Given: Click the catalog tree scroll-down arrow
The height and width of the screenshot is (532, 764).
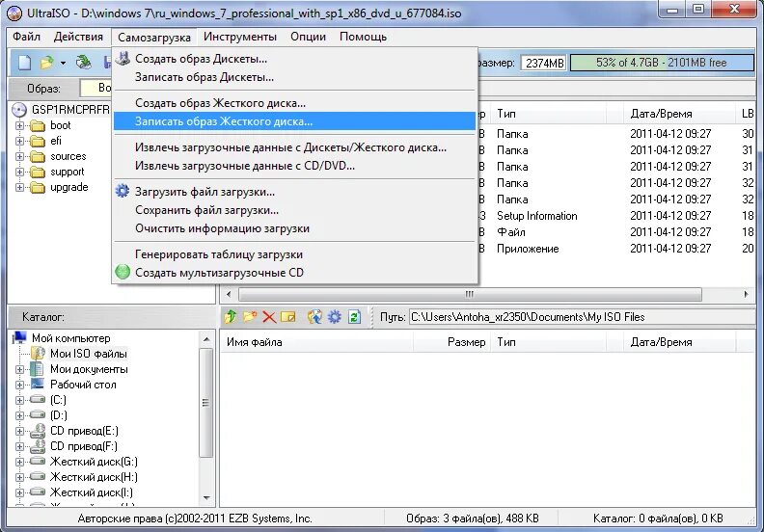Looking at the screenshot, I should (206, 497).
